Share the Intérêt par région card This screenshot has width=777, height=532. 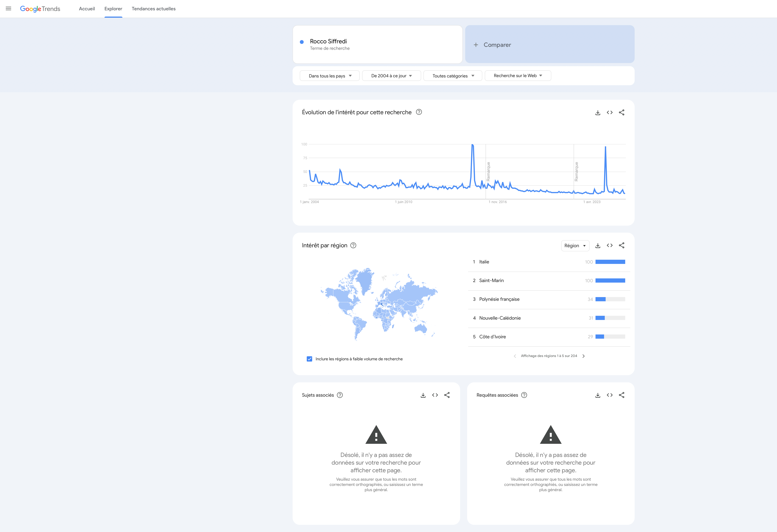click(622, 246)
